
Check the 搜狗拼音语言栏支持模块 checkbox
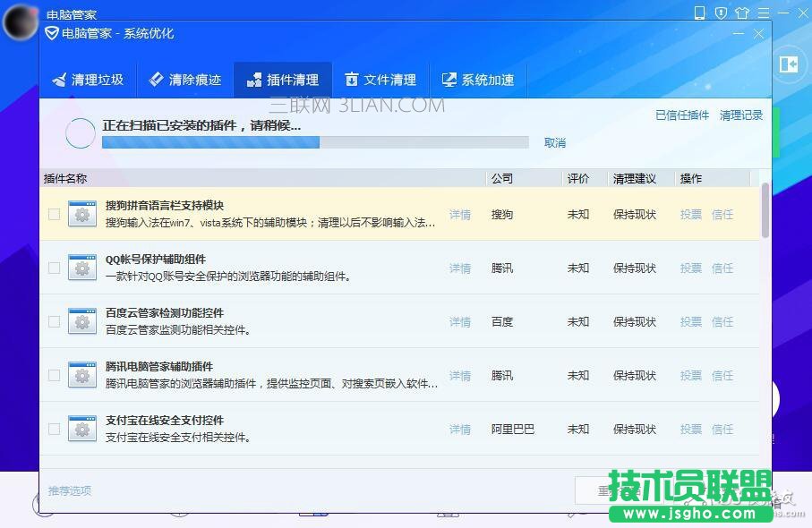(x=55, y=215)
